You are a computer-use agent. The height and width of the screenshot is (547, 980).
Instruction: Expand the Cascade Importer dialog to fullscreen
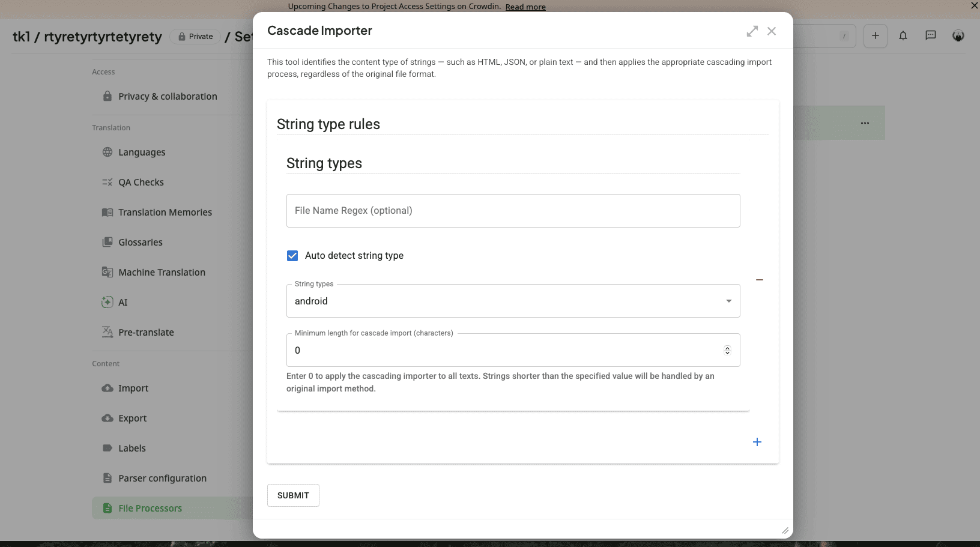[x=752, y=31]
